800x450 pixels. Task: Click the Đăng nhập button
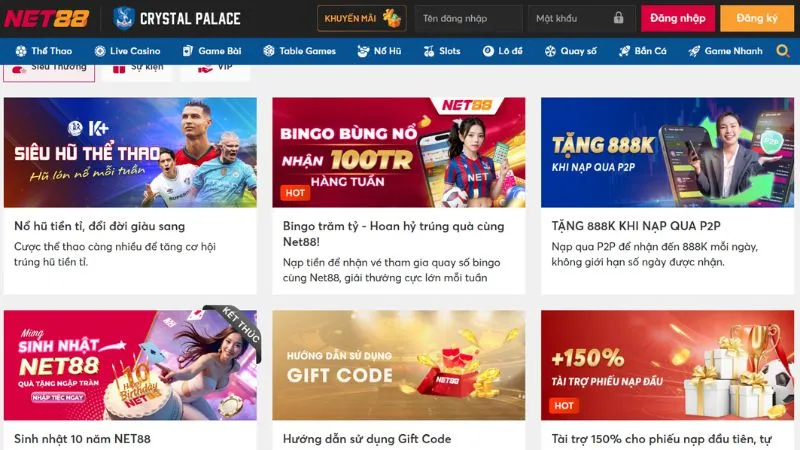click(x=678, y=18)
